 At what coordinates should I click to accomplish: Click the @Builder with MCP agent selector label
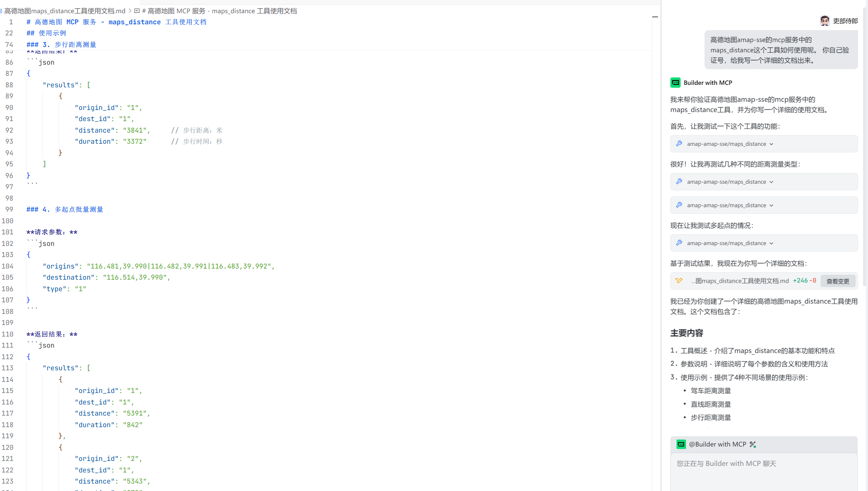717,444
